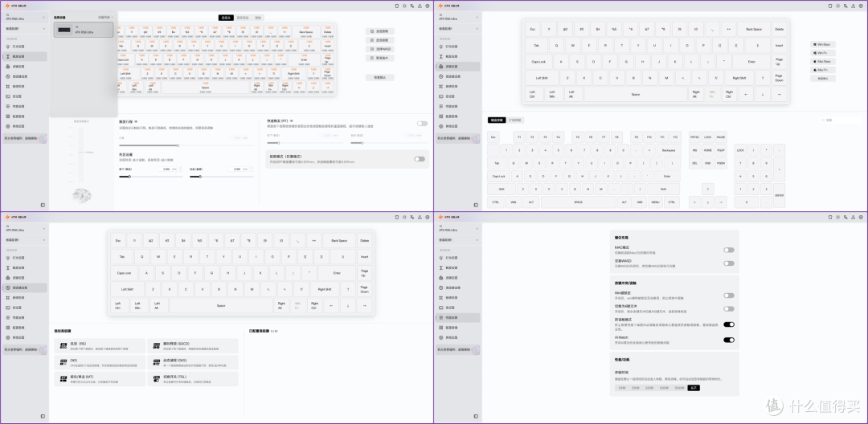
Task: Click language translate icon in top-left window header
Action: point(411,6)
